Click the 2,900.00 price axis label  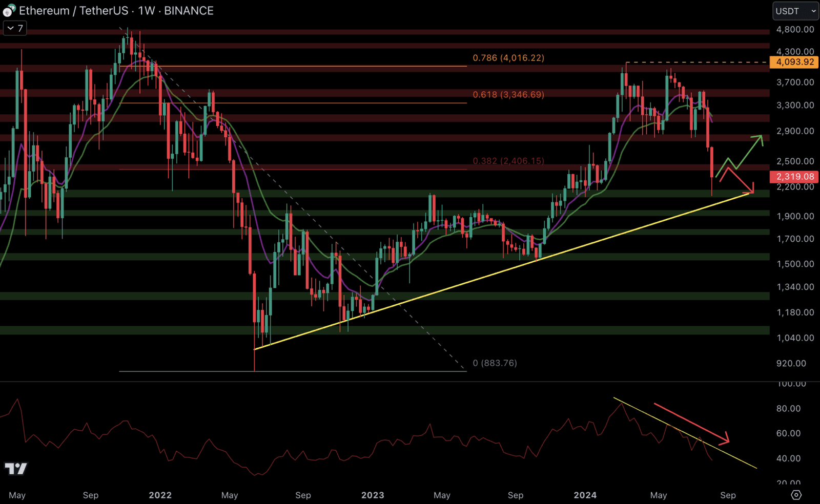pyautogui.click(x=795, y=131)
